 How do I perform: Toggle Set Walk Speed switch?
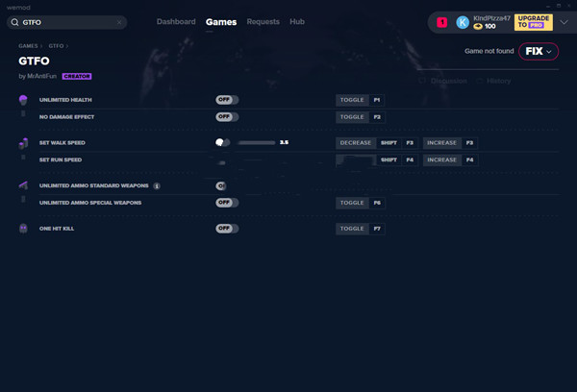pos(223,142)
